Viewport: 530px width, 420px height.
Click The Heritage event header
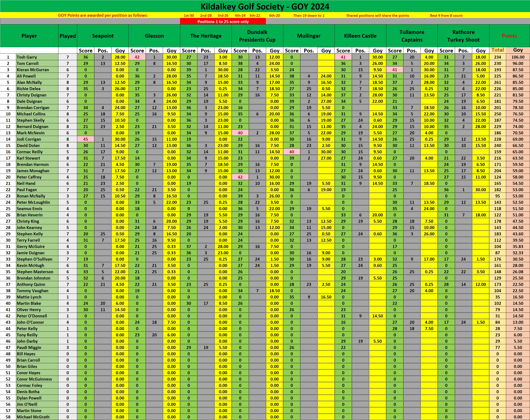coord(206,36)
